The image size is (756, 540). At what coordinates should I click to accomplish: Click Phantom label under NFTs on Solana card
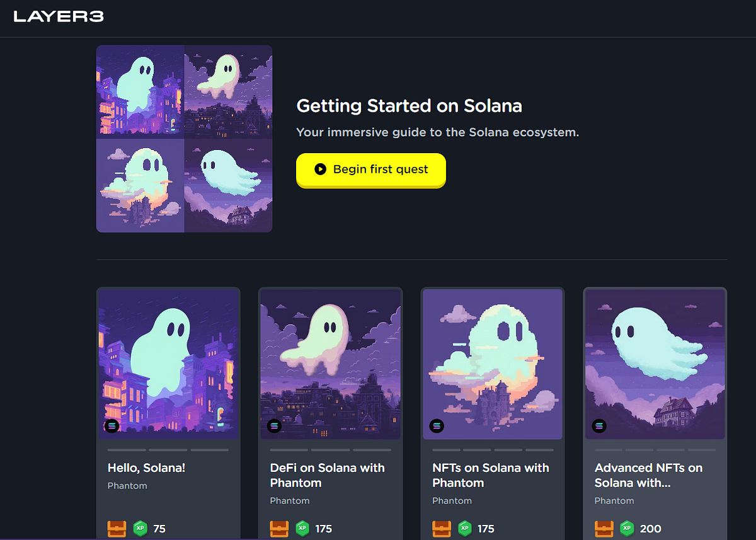[x=452, y=501]
